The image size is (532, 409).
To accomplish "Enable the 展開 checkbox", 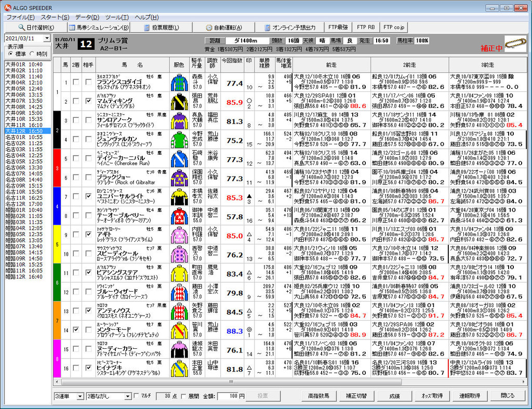I will click(183, 396).
